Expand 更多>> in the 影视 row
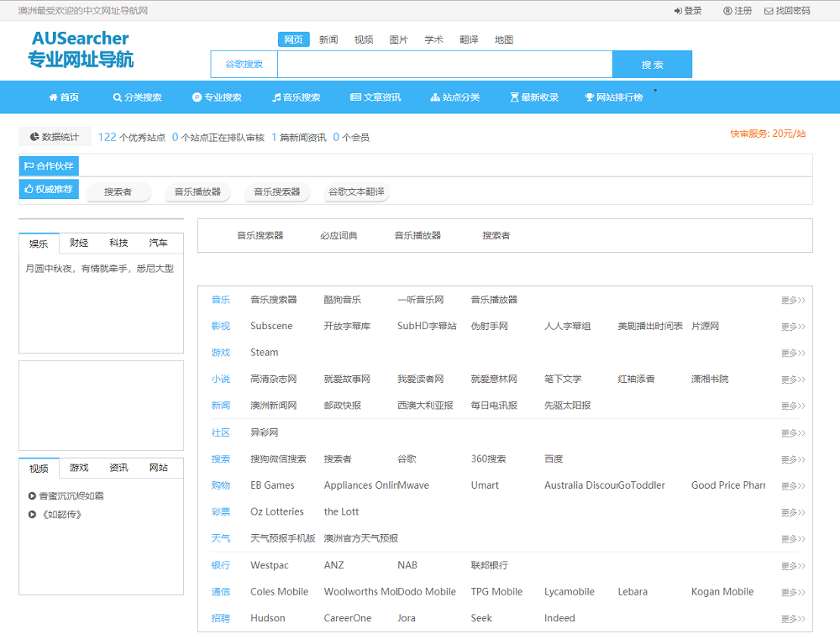This screenshot has height=634, width=840. point(793,327)
